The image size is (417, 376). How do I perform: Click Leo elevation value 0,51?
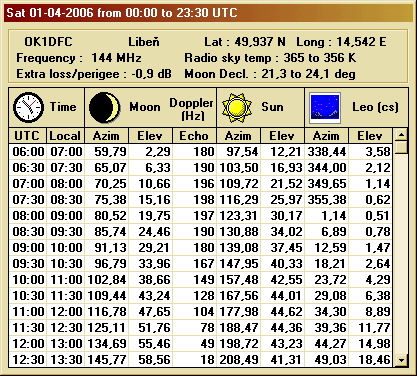pyautogui.click(x=371, y=216)
